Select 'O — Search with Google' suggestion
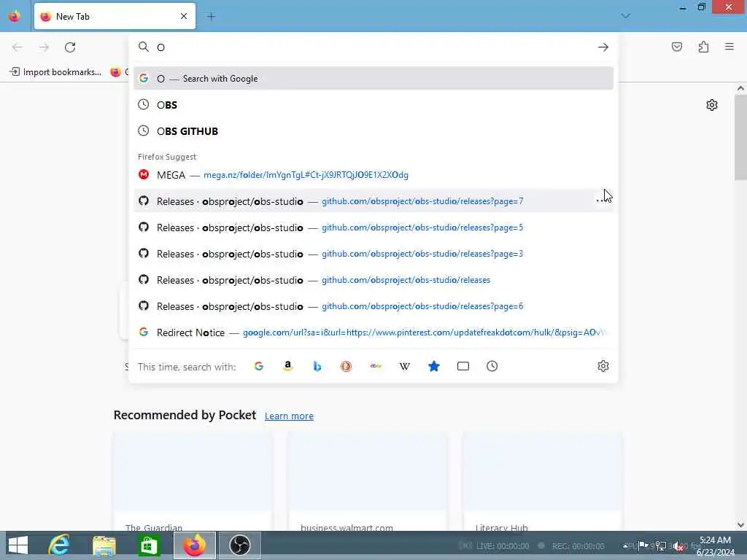The width and height of the screenshot is (747, 560). pos(373,79)
